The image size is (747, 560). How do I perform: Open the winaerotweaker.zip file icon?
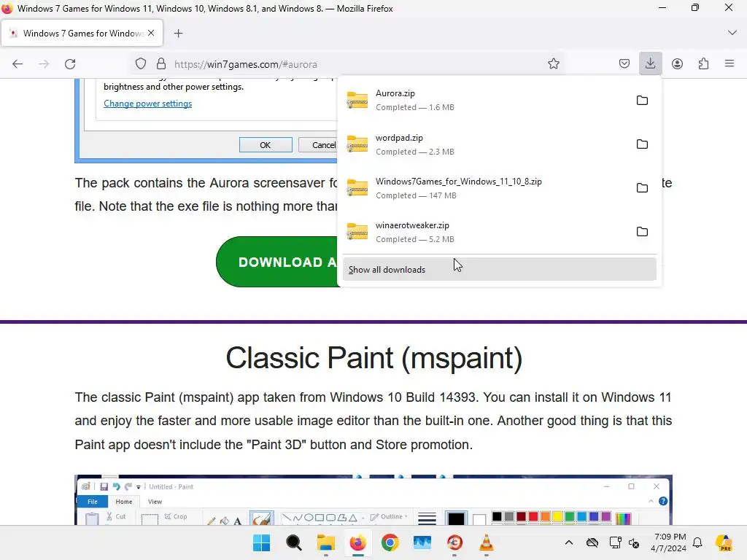(x=357, y=231)
